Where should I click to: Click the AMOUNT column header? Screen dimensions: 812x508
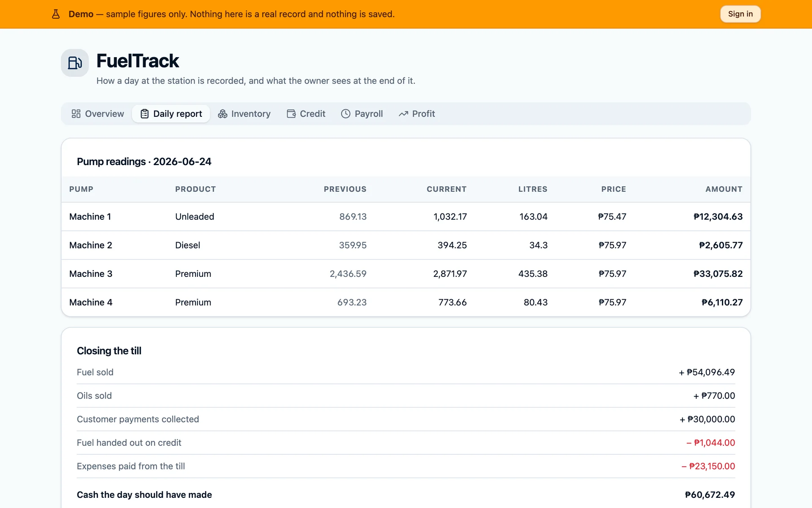click(x=724, y=189)
